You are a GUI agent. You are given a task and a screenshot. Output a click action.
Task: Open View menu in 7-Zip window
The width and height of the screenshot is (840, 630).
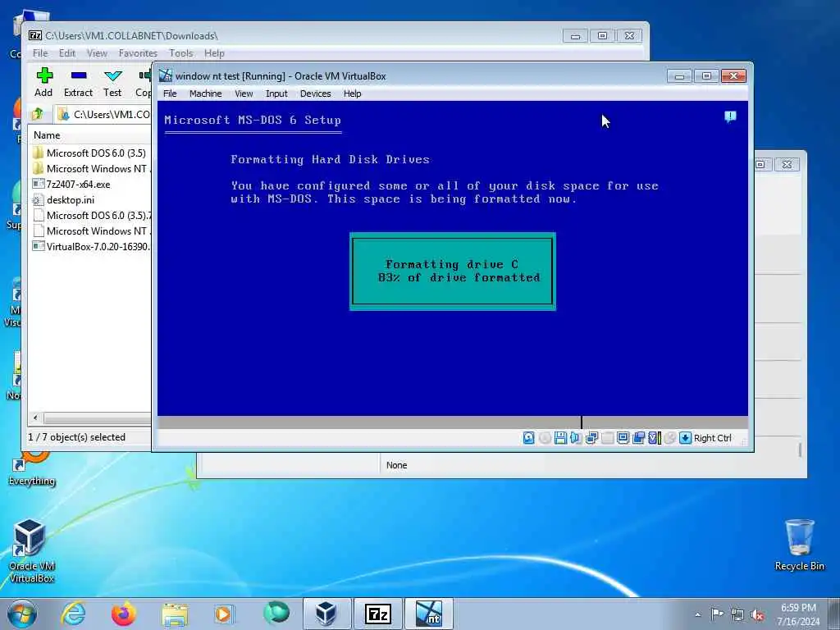97,53
